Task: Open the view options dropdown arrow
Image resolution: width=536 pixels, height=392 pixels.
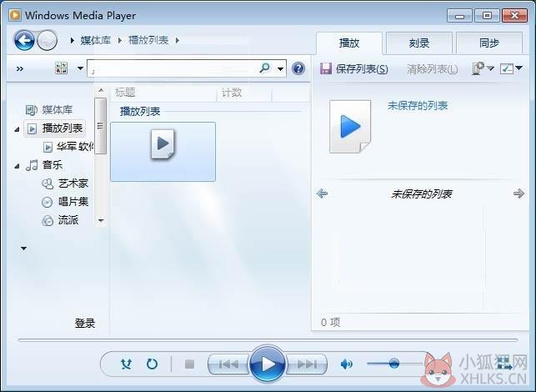Action: point(80,68)
